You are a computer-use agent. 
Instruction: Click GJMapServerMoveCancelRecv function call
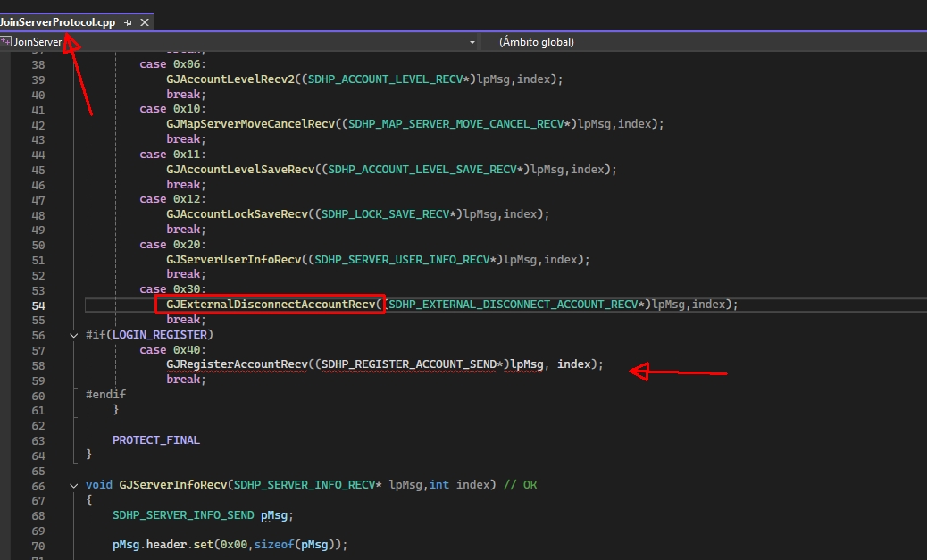click(x=250, y=124)
